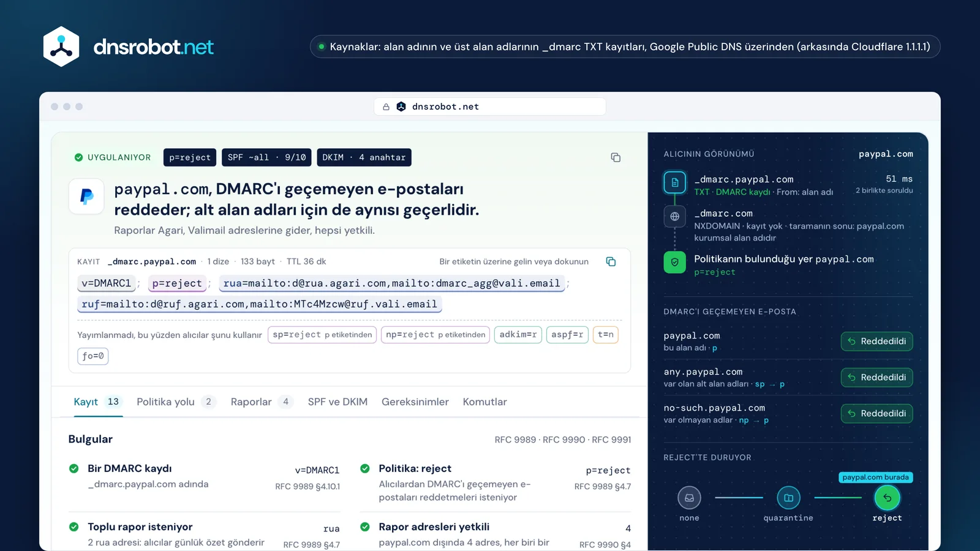Click the check icon beside Rapor adresleri yetkili
Screen dimensions: 980x551
click(365, 527)
